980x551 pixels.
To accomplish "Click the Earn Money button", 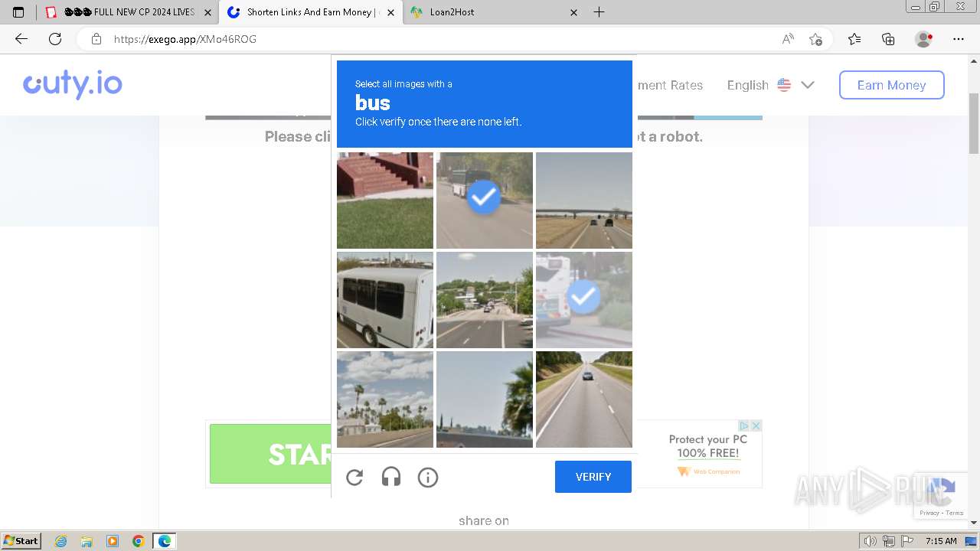I will (x=892, y=85).
